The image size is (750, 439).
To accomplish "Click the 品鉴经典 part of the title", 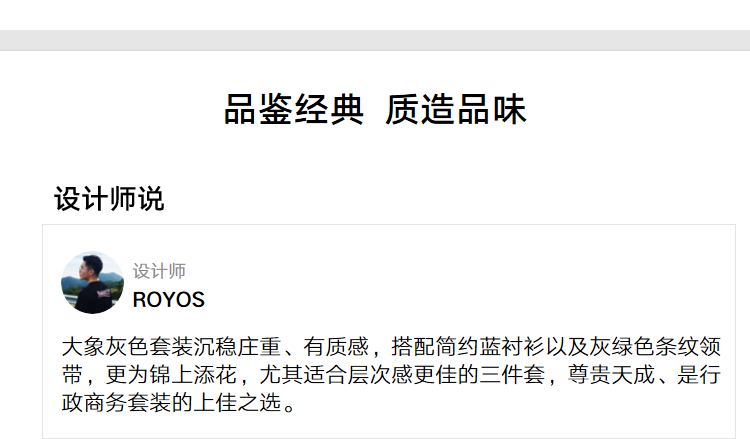I will click(294, 110).
